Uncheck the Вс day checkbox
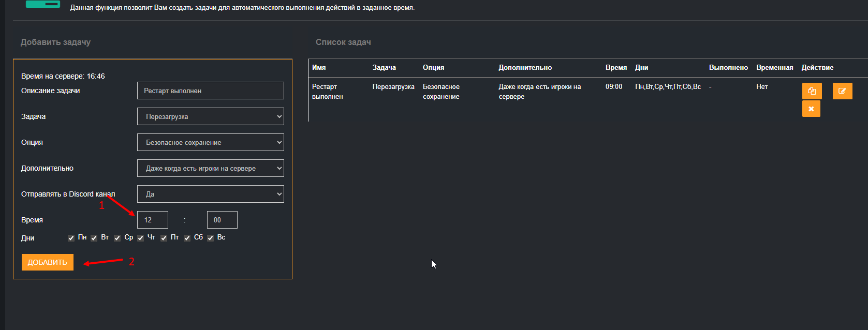The width and height of the screenshot is (868, 330). coord(210,238)
